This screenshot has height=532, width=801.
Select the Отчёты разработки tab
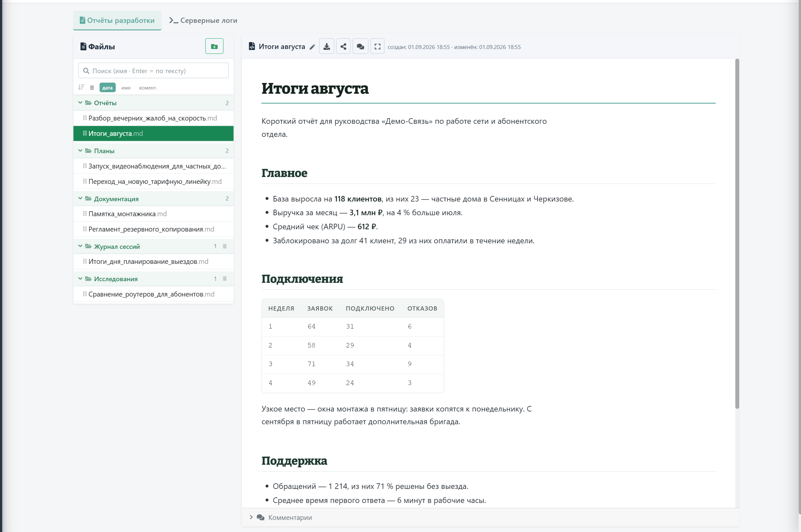coord(117,20)
